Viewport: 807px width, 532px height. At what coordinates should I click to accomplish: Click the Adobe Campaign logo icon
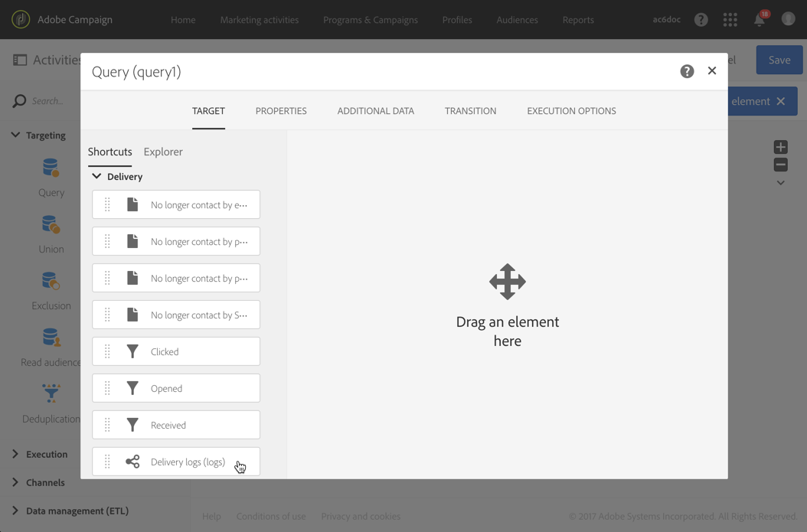pyautogui.click(x=21, y=20)
